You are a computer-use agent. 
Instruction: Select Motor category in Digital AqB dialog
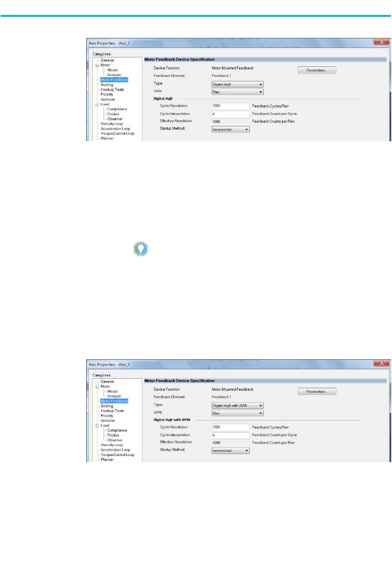[105, 65]
